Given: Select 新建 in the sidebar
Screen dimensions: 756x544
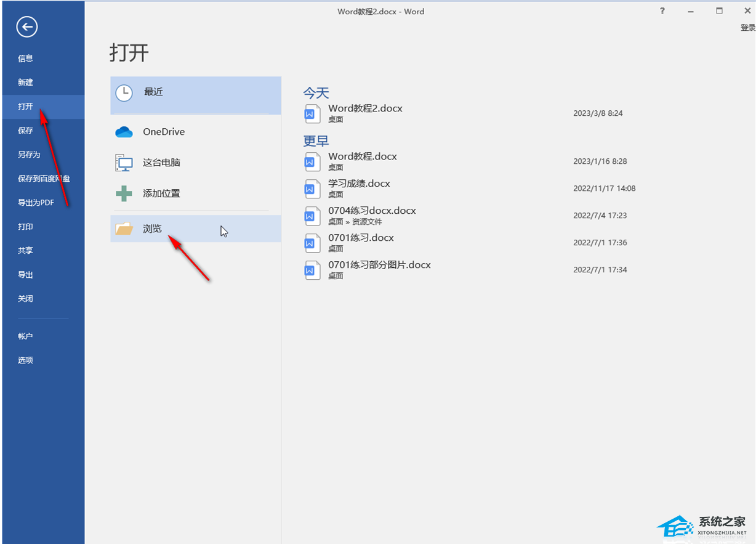Looking at the screenshot, I should pos(25,83).
